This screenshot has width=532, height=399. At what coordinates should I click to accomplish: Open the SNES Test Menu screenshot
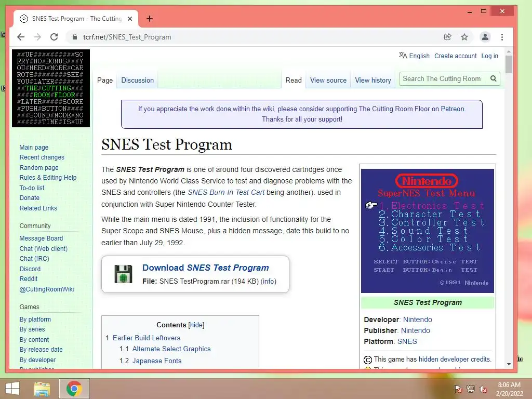(x=428, y=231)
